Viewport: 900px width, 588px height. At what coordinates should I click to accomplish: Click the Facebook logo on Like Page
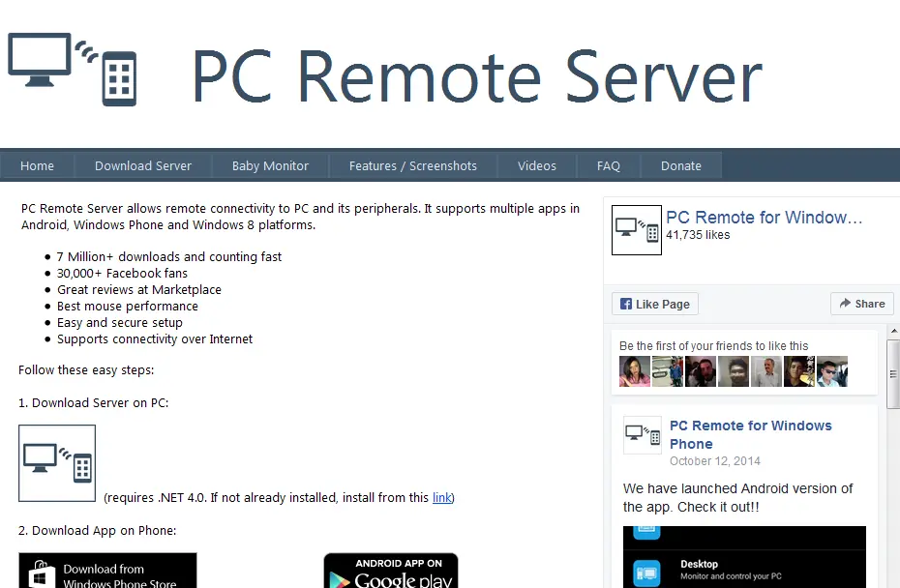(626, 304)
